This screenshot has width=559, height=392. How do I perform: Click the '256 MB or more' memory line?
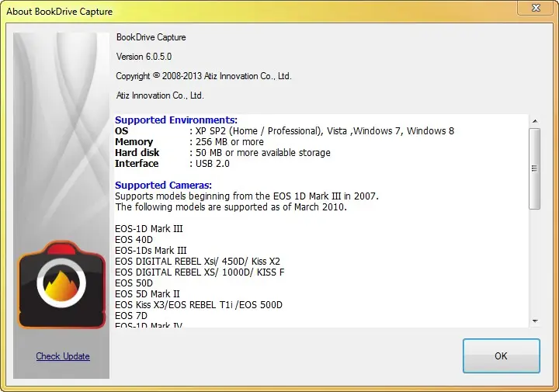click(x=189, y=142)
